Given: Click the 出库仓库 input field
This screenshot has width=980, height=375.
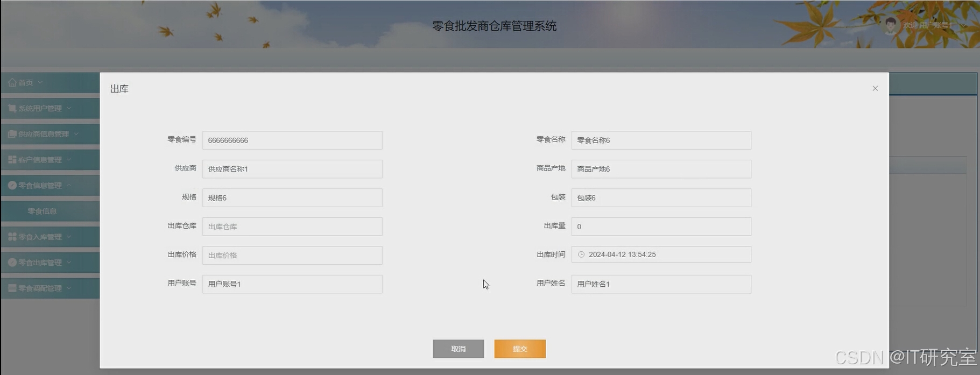Looking at the screenshot, I should (x=292, y=227).
